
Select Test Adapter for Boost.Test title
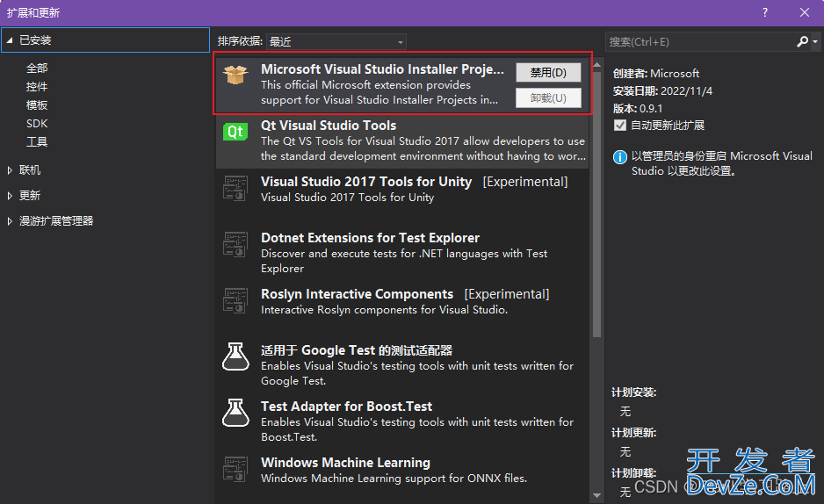click(x=346, y=407)
